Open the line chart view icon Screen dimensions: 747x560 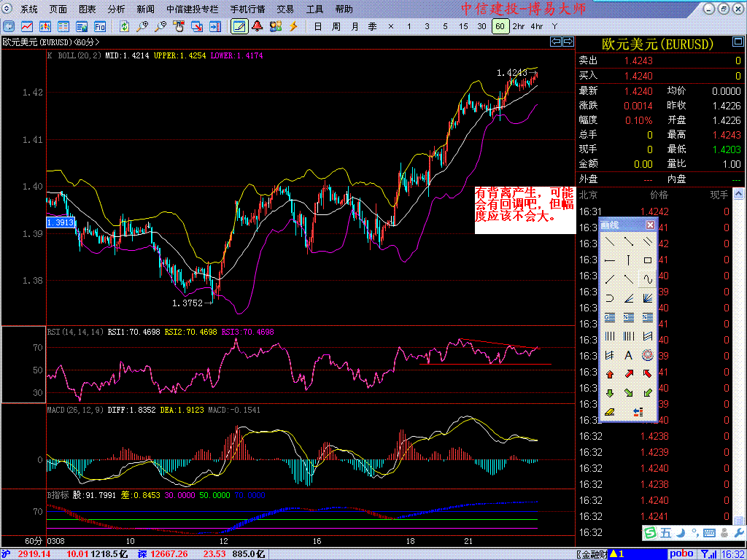tap(27, 26)
